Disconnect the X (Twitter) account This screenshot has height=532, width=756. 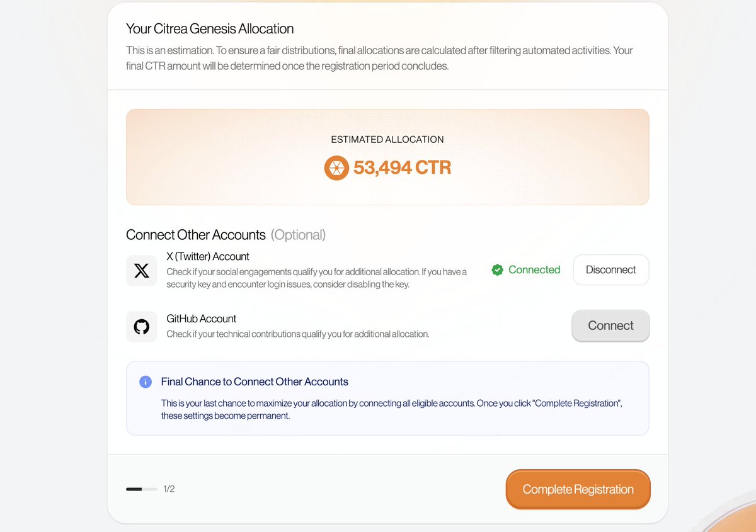(x=610, y=269)
